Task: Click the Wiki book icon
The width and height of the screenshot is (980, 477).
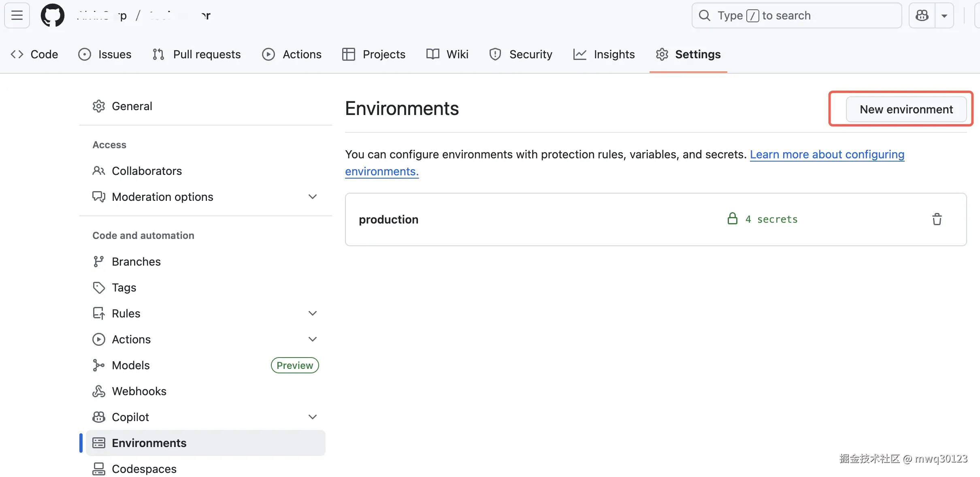Action: point(432,54)
